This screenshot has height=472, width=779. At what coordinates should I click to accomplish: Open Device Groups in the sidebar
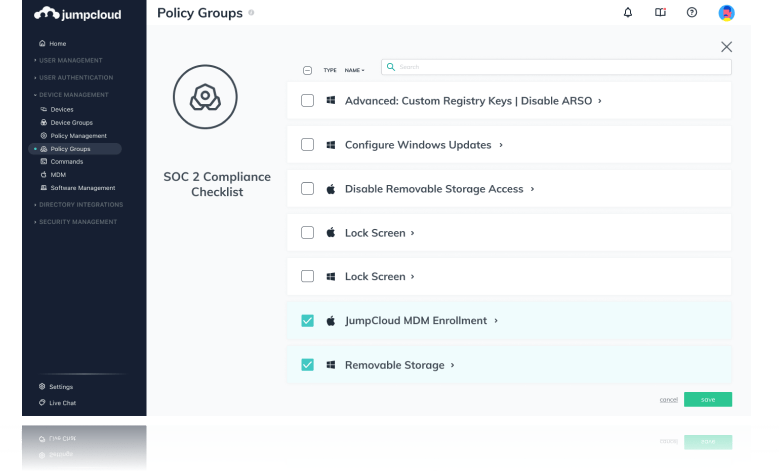pos(66,122)
